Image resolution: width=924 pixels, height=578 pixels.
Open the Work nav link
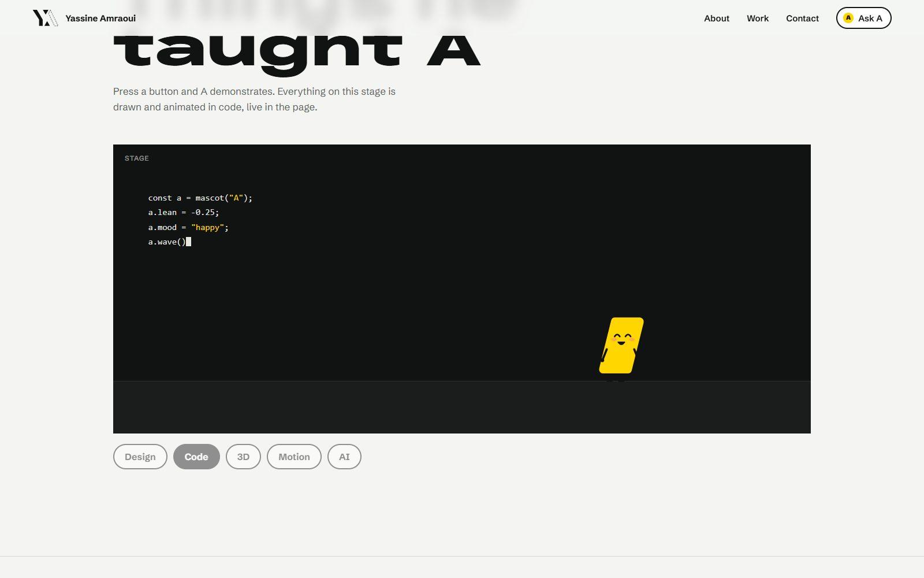tap(758, 18)
